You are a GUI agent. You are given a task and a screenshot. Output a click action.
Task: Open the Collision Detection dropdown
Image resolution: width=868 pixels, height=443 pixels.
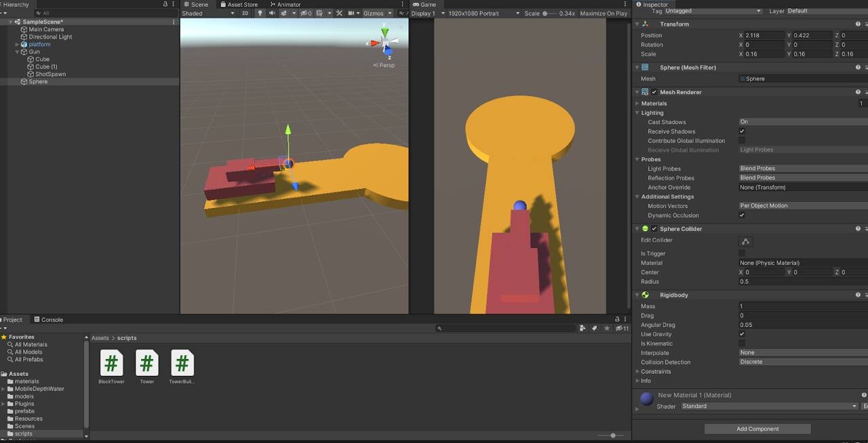point(803,362)
